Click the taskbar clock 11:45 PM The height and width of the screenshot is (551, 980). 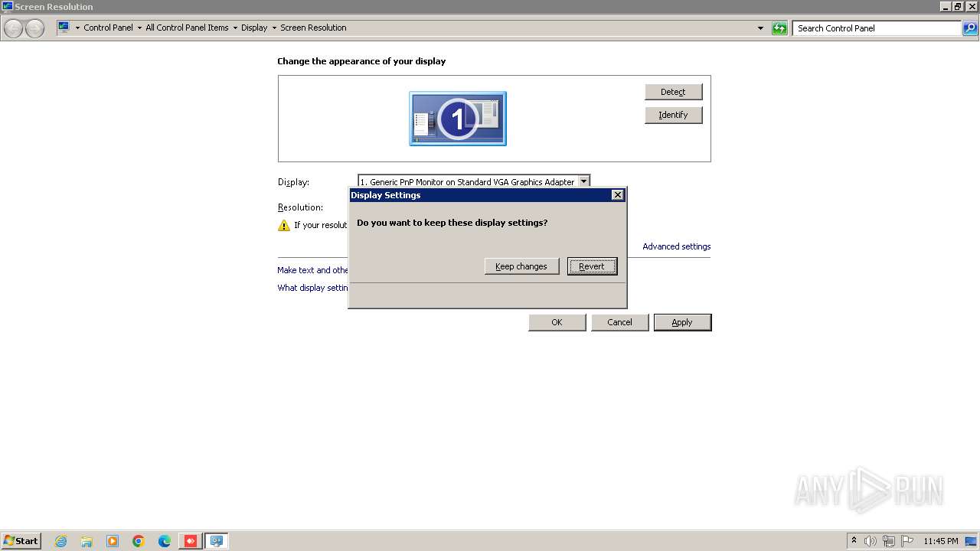pyautogui.click(x=941, y=541)
